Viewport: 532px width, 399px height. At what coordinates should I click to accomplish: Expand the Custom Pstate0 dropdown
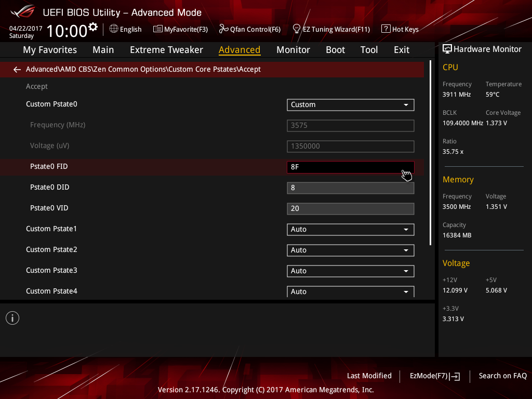[x=350, y=104]
